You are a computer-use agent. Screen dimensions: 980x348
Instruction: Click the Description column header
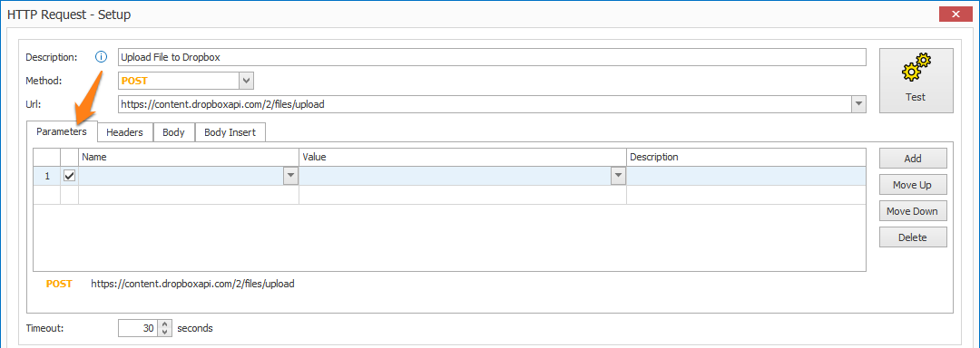(x=746, y=157)
